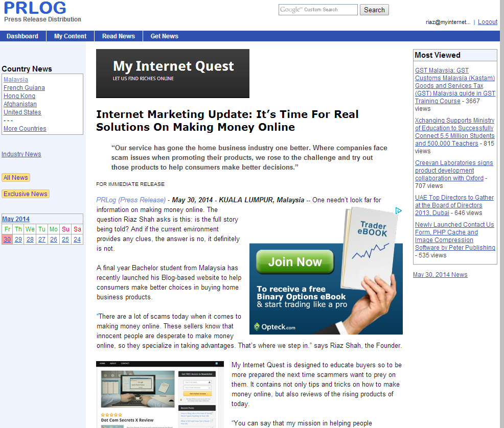The width and height of the screenshot is (504, 428).
Task: Focus the Google Custom Search field
Action: pos(318,10)
